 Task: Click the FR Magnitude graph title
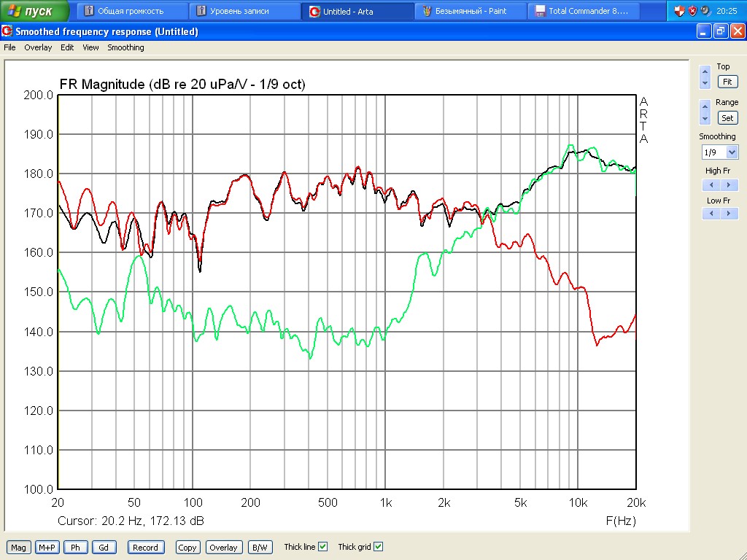pos(182,85)
